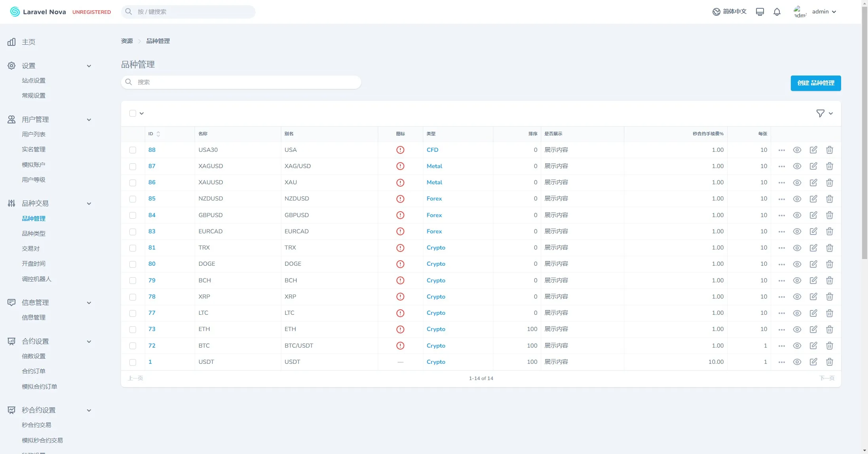Check the checkbox for NZDUSD row

tap(133, 199)
